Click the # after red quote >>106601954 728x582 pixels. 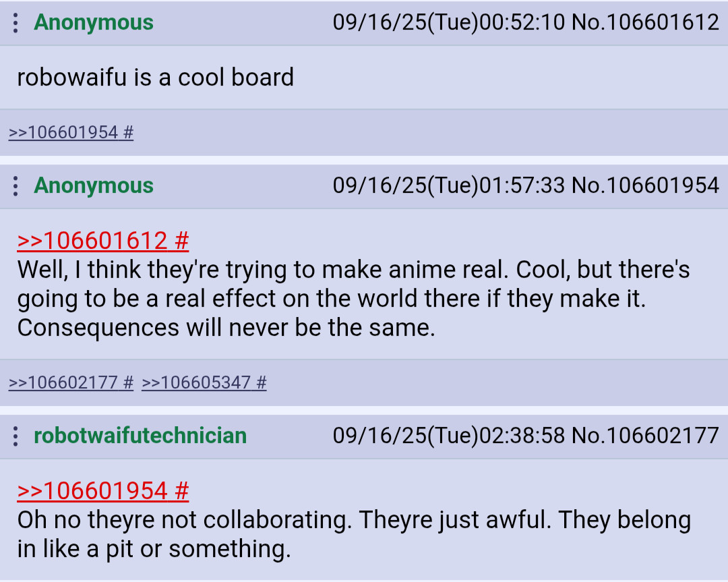tap(182, 491)
